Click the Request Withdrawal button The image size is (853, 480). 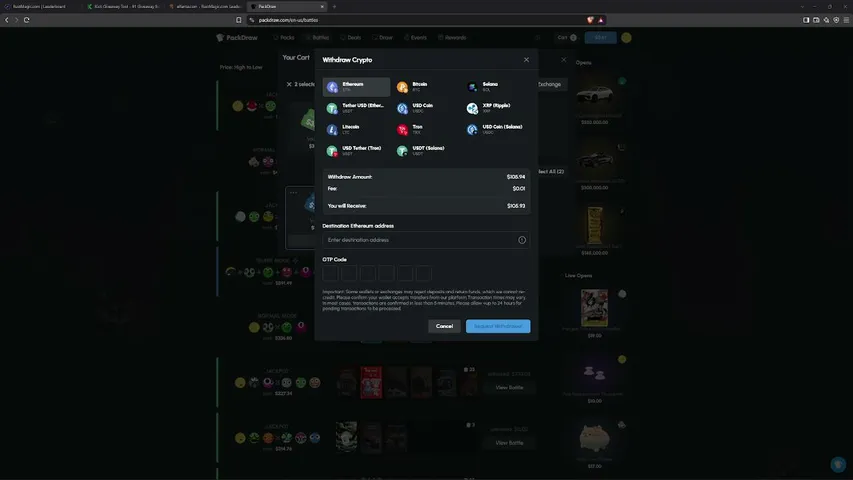(x=498, y=326)
